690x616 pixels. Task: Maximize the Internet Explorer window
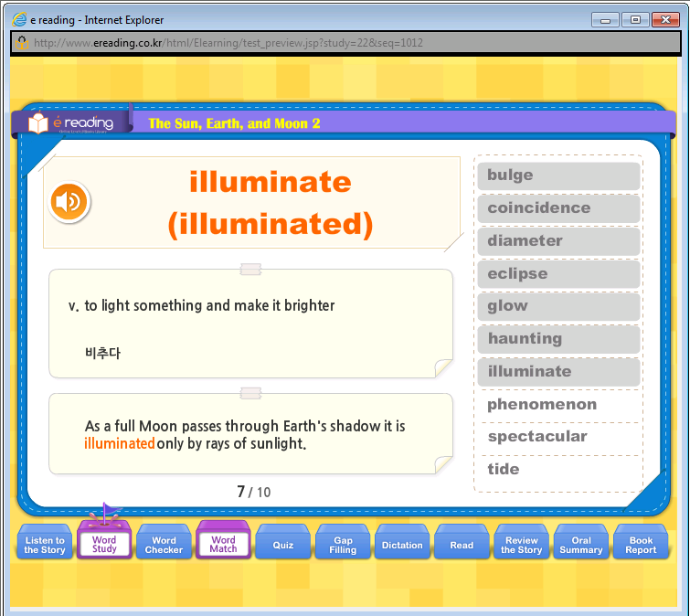635,20
